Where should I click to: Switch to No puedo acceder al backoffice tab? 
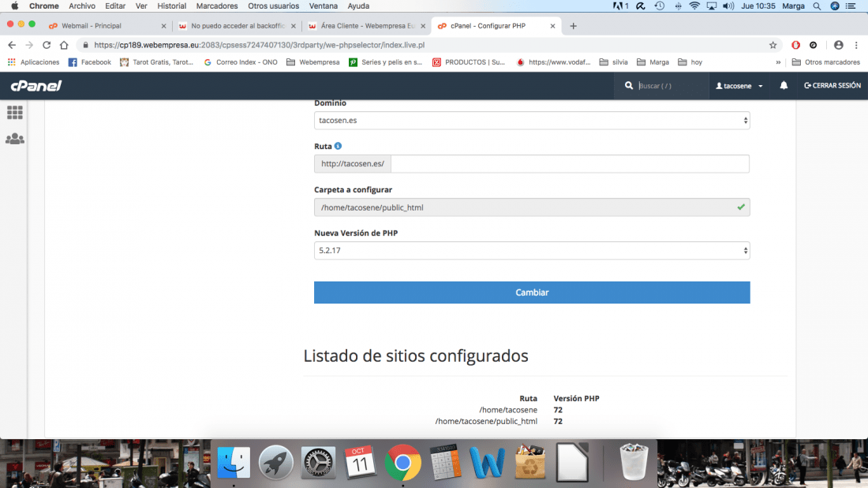tap(235, 26)
